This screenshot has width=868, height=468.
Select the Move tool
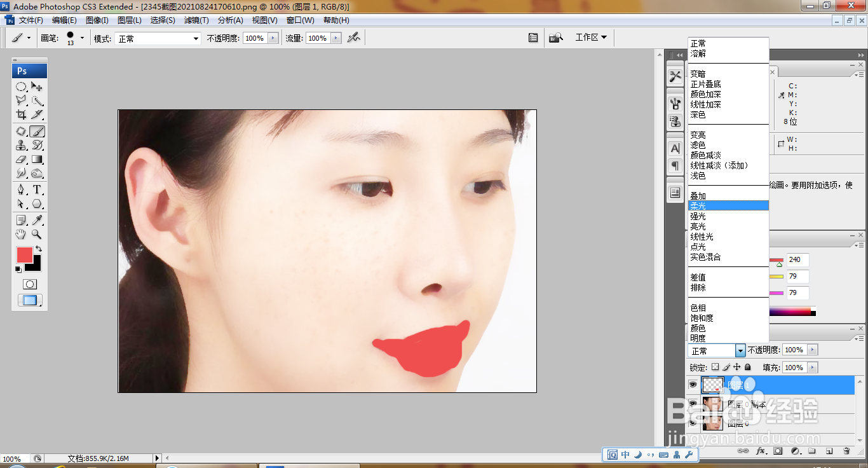37,86
